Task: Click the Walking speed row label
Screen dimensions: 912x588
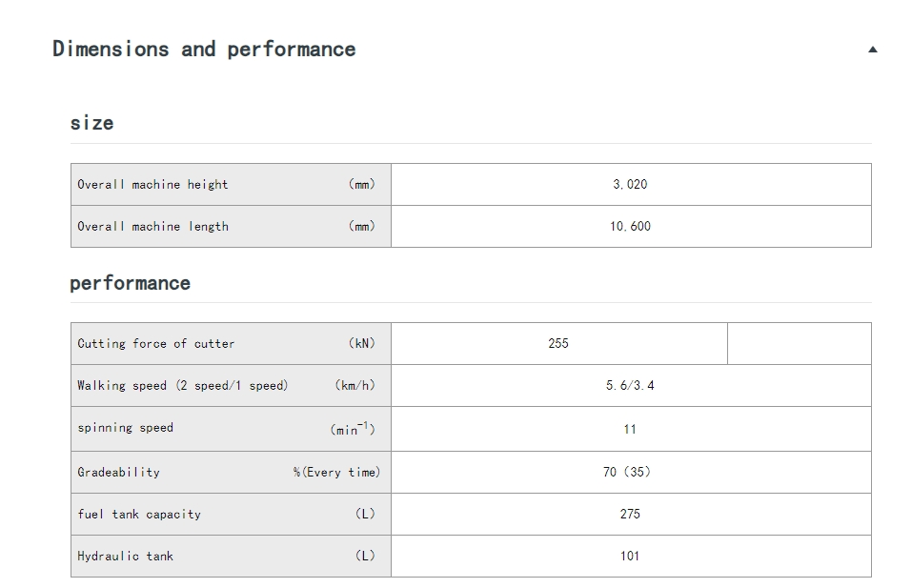Action: click(x=182, y=386)
